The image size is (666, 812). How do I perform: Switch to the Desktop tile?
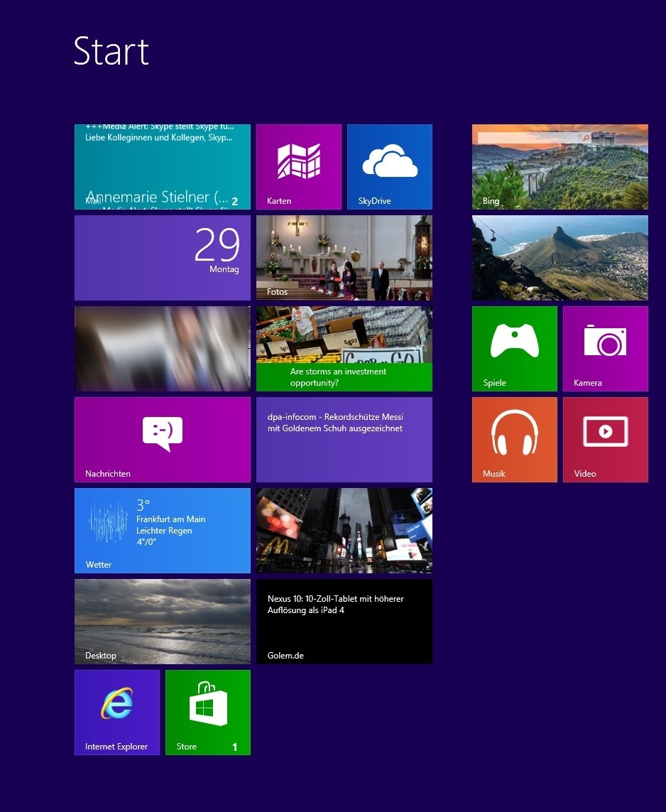pyautogui.click(x=163, y=622)
